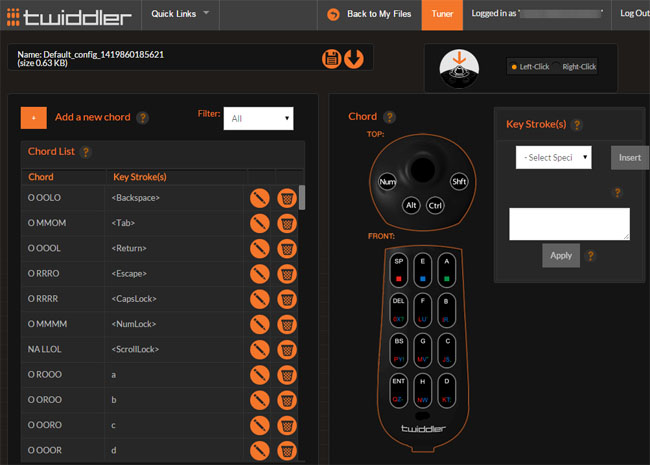Click the mouse button download icon
The width and height of the screenshot is (650, 465).
pyautogui.click(x=459, y=69)
